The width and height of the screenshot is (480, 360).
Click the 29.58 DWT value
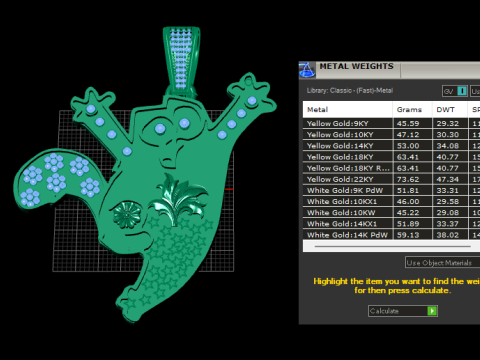point(448,202)
